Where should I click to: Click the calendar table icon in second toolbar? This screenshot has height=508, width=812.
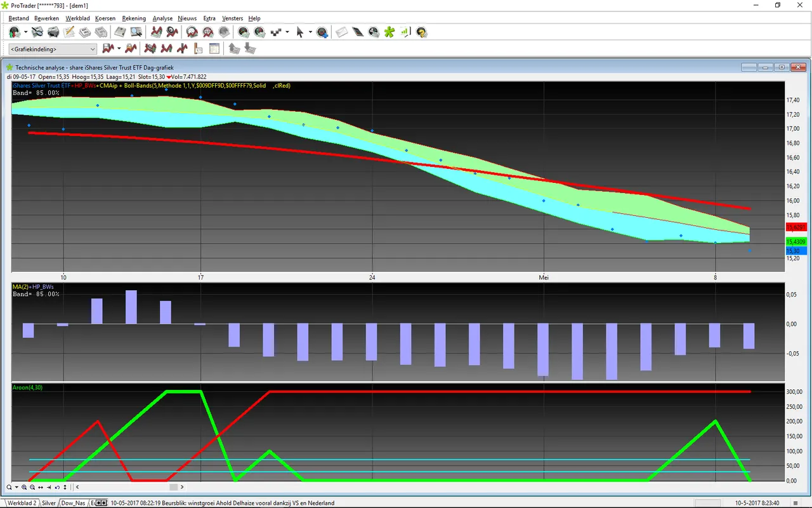[214, 48]
